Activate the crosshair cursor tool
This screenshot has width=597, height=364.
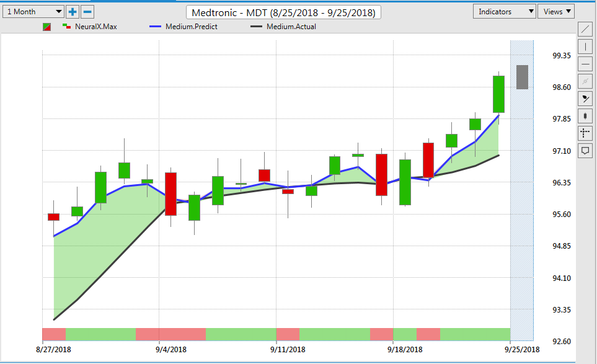coord(585,133)
